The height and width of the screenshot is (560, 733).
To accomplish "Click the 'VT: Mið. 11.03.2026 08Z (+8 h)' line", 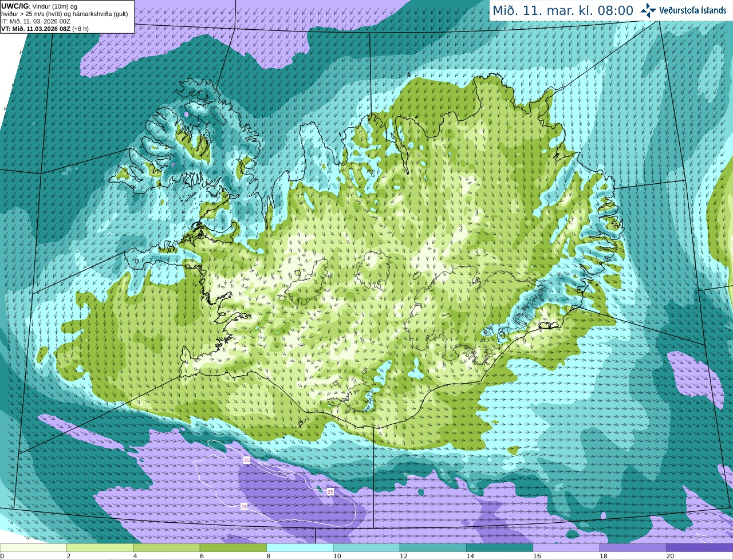I will tap(45, 29).
